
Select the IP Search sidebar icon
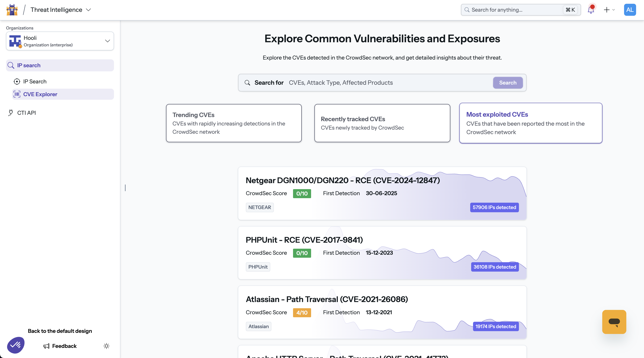coord(17,81)
